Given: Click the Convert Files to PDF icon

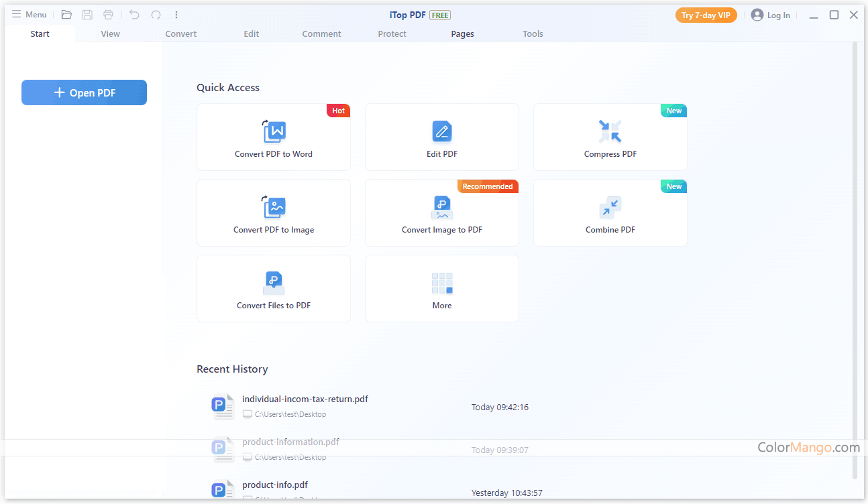Looking at the screenshot, I should pos(274,283).
